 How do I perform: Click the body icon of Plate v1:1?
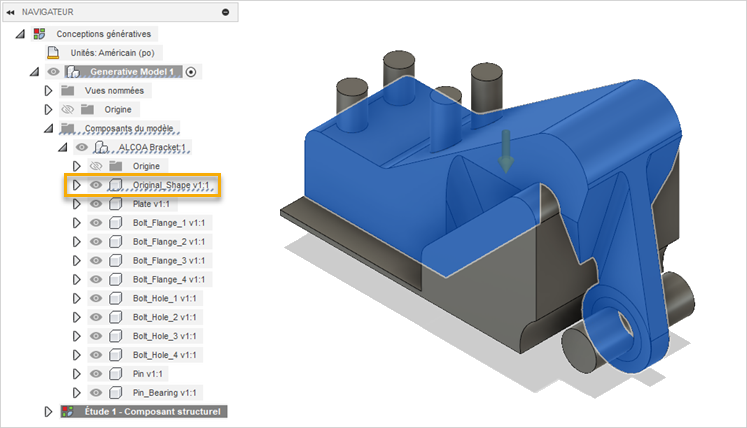tap(115, 204)
